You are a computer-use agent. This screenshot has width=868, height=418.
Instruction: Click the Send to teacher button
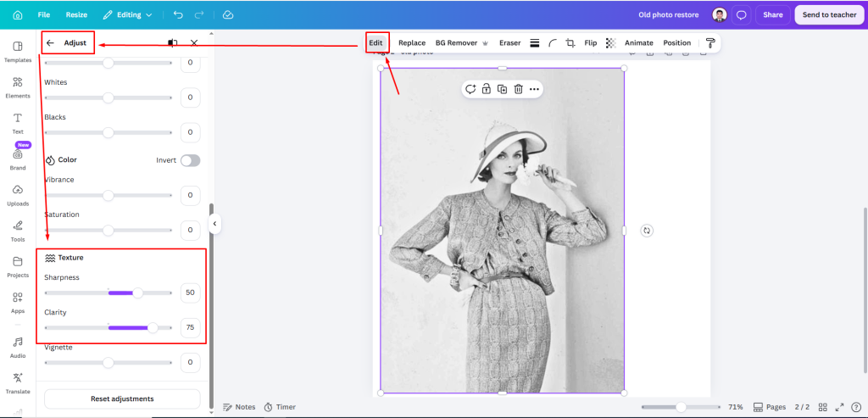point(829,15)
